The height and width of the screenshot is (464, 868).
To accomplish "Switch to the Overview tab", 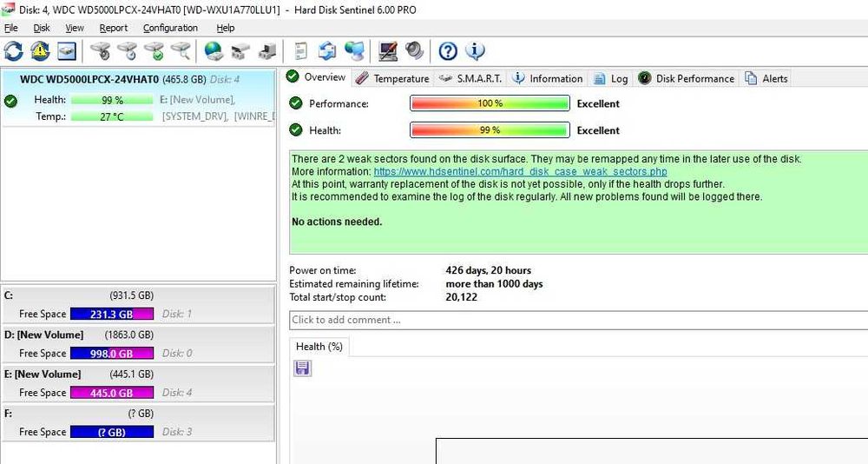I will pyautogui.click(x=317, y=77).
